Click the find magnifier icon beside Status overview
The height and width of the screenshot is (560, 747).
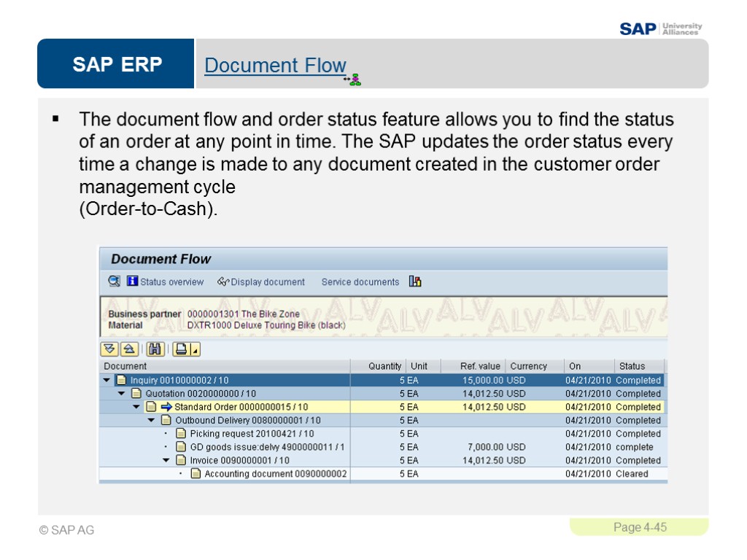click(114, 281)
